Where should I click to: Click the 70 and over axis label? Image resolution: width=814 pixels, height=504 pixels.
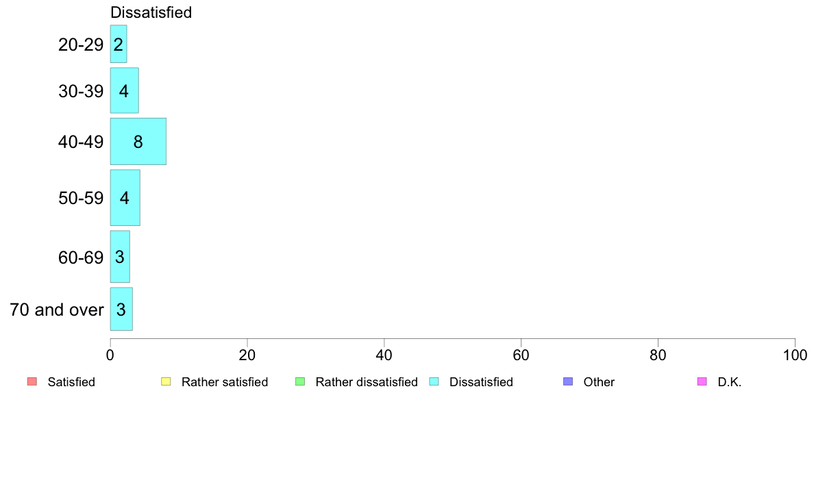[x=57, y=310]
